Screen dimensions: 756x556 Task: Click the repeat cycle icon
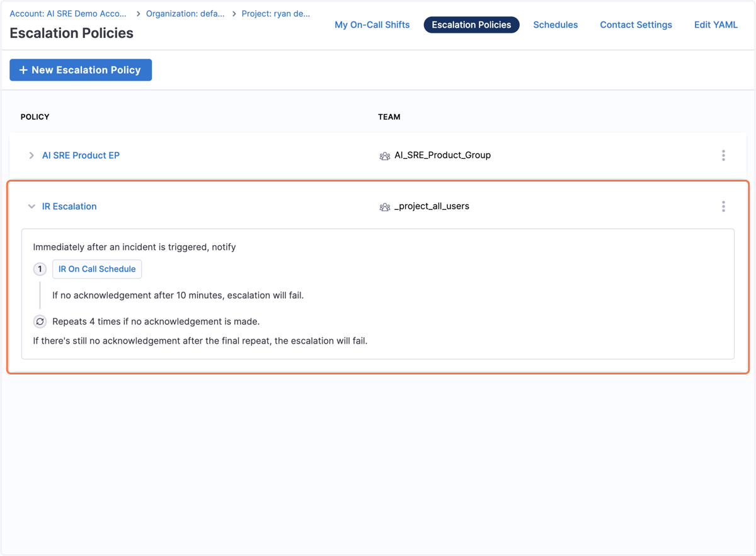tap(40, 321)
